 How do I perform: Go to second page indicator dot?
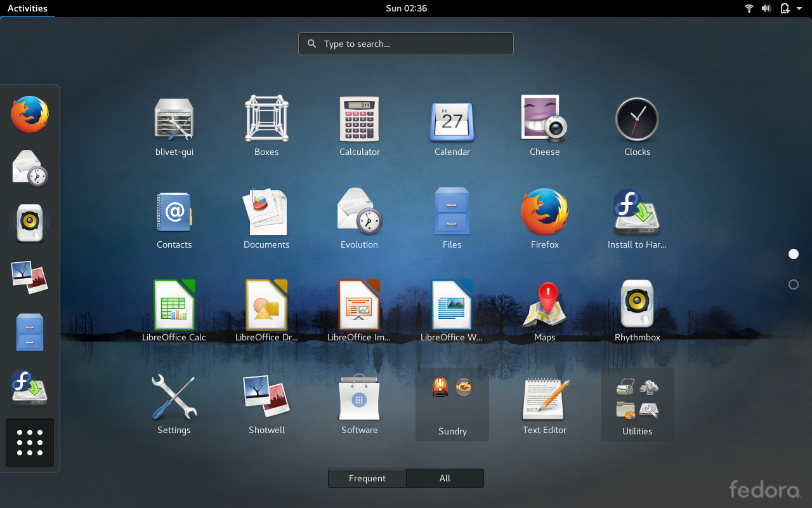(793, 284)
